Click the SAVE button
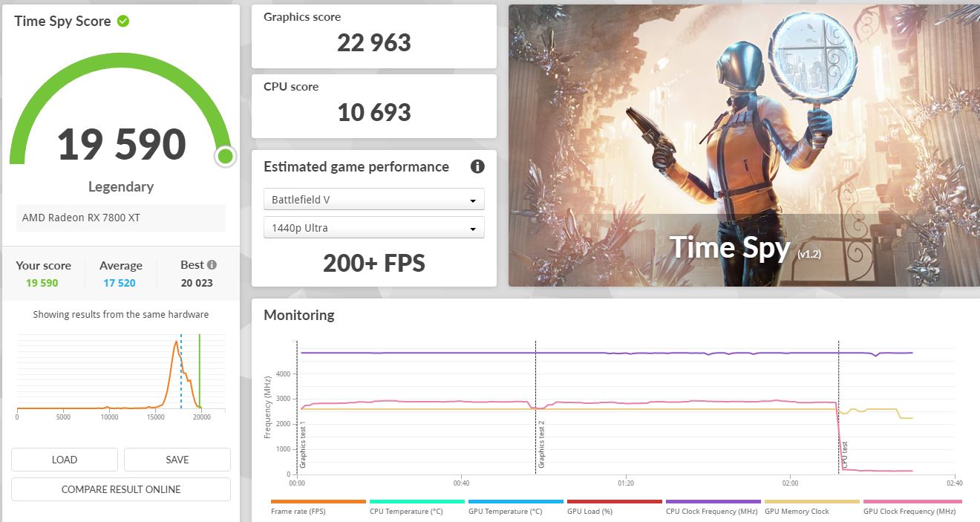 pos(177,460)
